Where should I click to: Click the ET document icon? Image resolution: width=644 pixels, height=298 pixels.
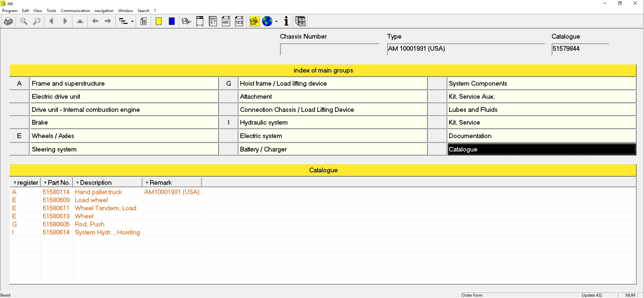pos(213,21)
